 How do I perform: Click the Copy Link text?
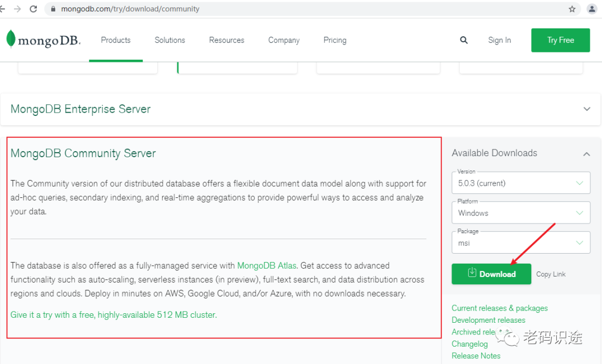(x=551, y=274)
